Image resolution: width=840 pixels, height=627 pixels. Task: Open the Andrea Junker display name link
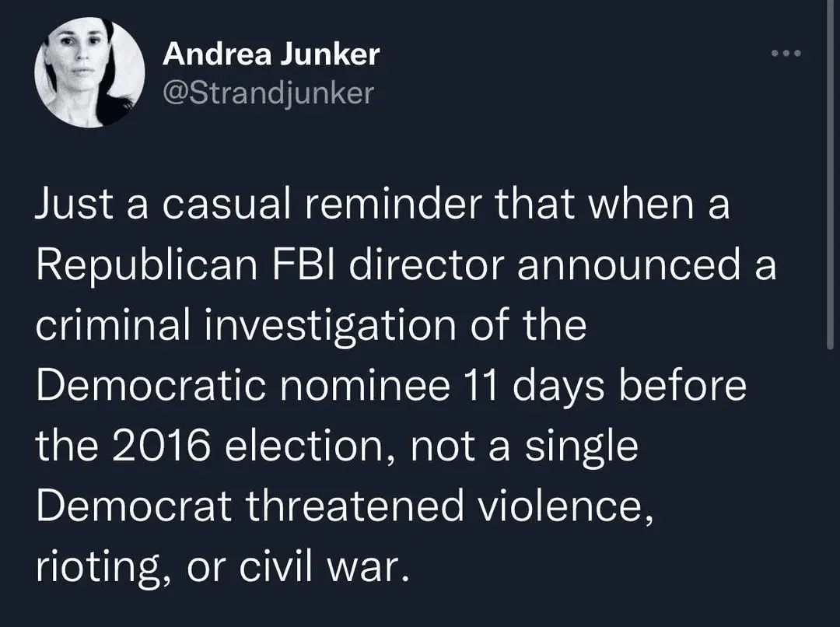point(271,54)
